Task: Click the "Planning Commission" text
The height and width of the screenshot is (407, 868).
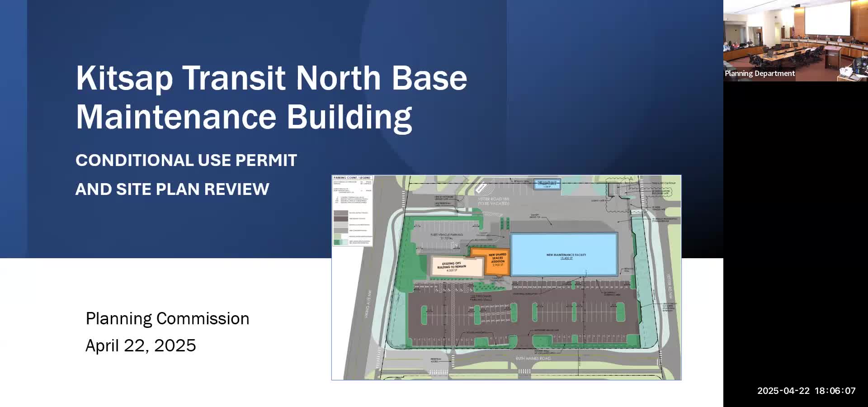Action: (x=167, y=319)
